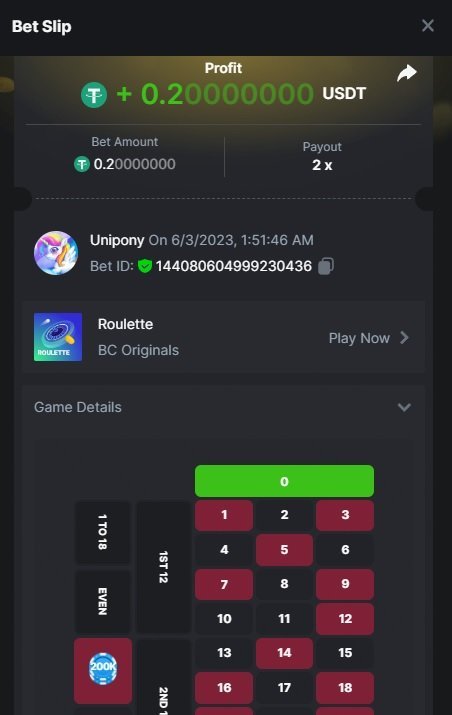Click the Bet ID number text

coord(234,266)
